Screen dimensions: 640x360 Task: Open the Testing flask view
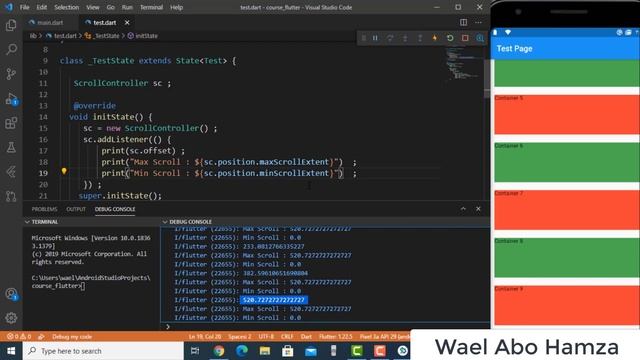[11, 147]
